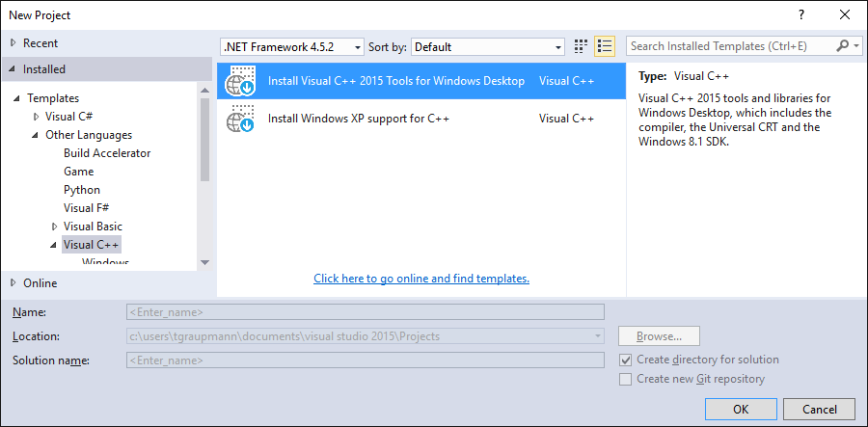
Task: Click OK button
Action: coord(741,410)
